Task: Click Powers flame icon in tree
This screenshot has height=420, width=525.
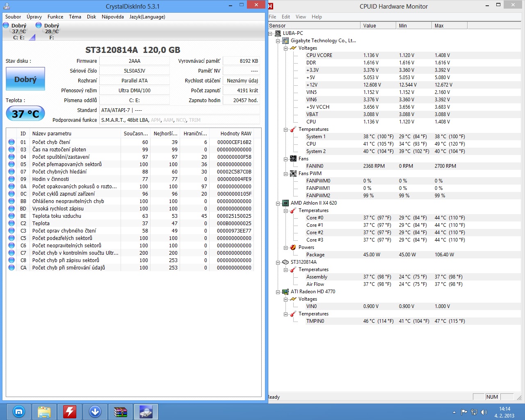Action: click(293, 247)
